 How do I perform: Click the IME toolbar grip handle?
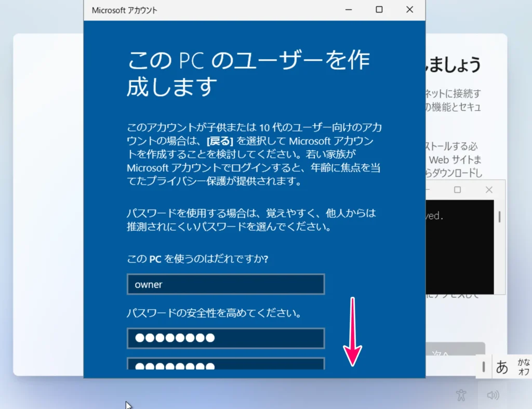[484, 366]
